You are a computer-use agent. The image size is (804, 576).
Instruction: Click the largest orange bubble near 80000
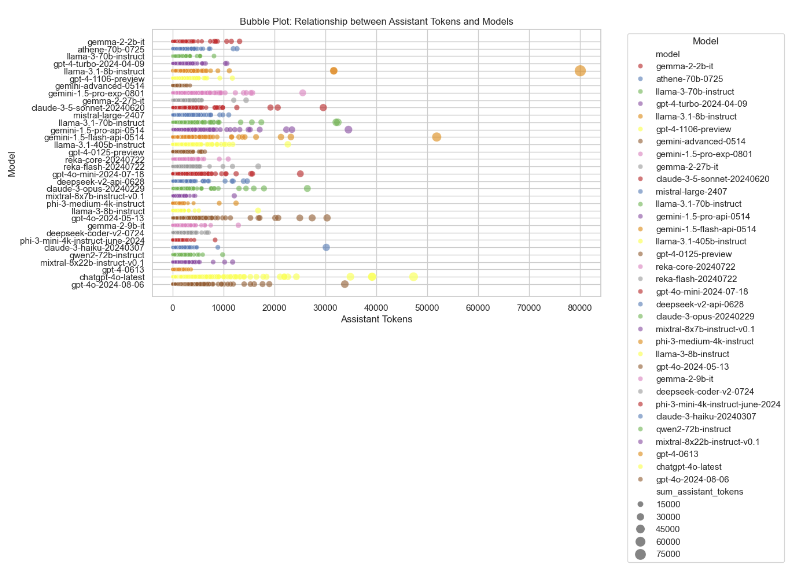click(x=580, y=71)
